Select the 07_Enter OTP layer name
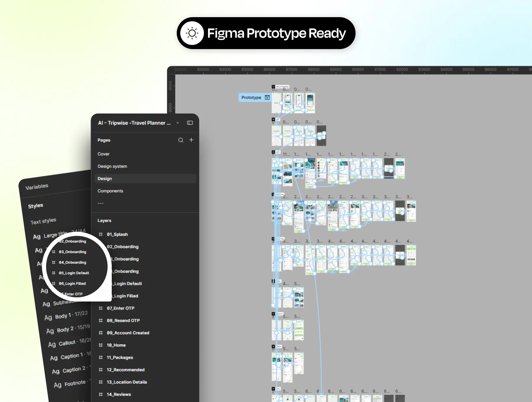This screenshot has height=402, width=532. 121,308
